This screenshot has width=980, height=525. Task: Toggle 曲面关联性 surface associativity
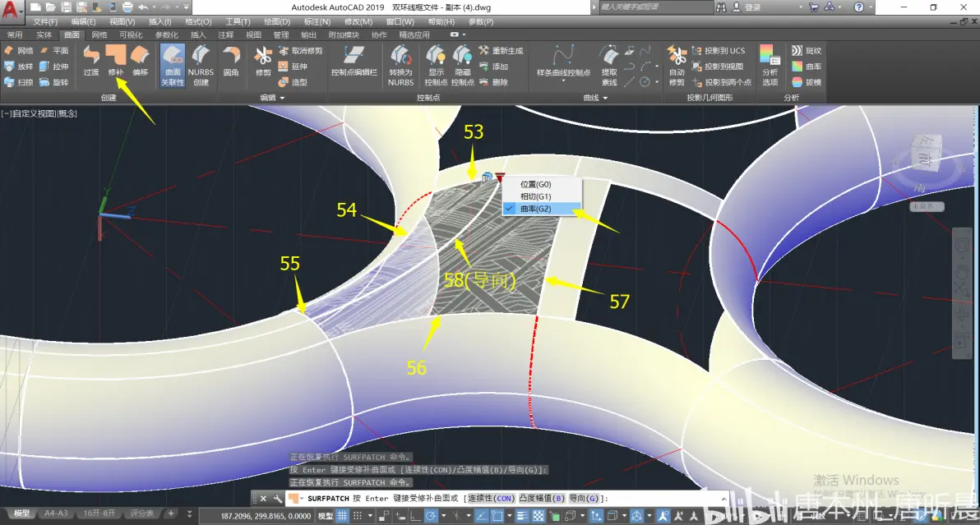click(x=173, y=65)
